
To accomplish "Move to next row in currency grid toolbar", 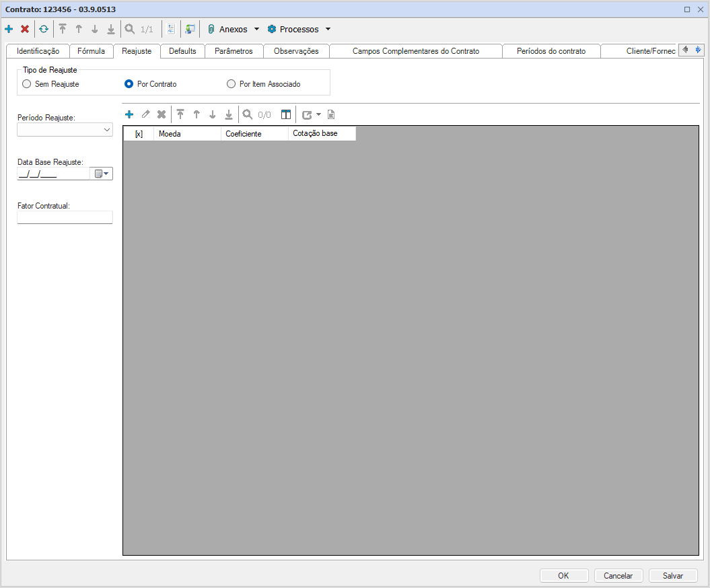I will coord(213,114).
